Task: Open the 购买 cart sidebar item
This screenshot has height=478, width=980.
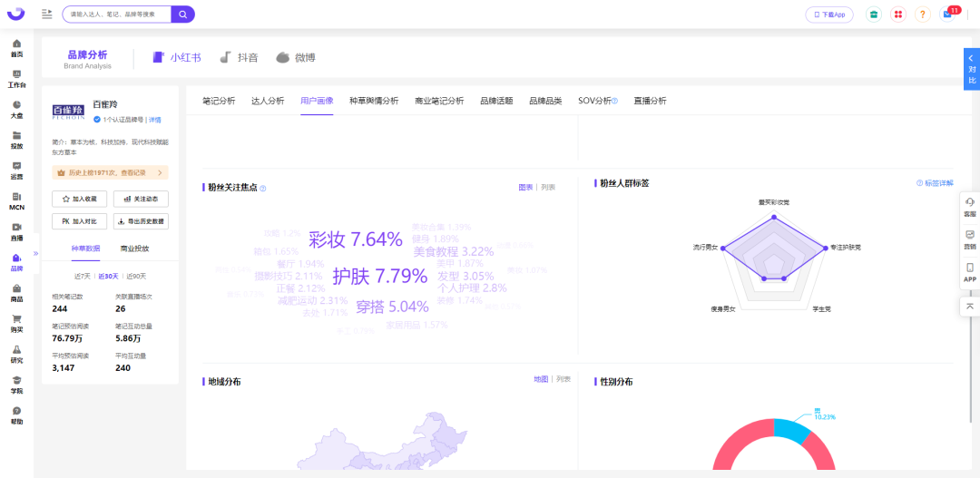Action: [17, 324]
